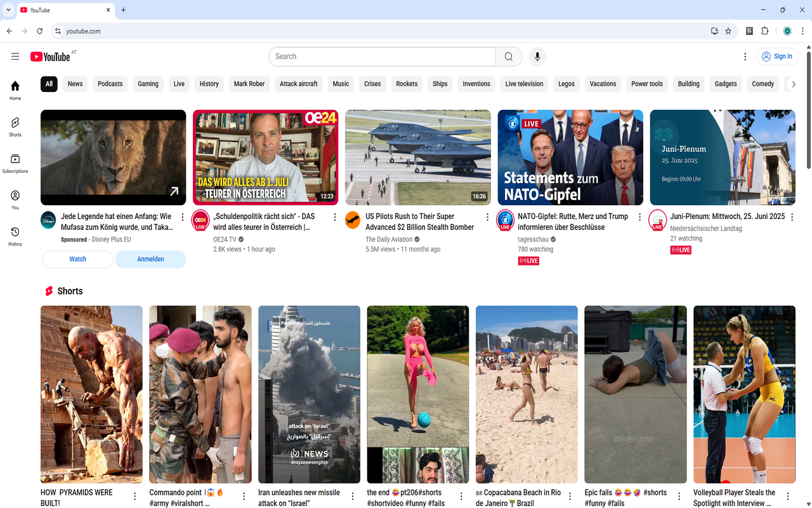The image size is (812, 508).
Task: Open Niedersächsischer Landtag channel link
Action: 706,229
